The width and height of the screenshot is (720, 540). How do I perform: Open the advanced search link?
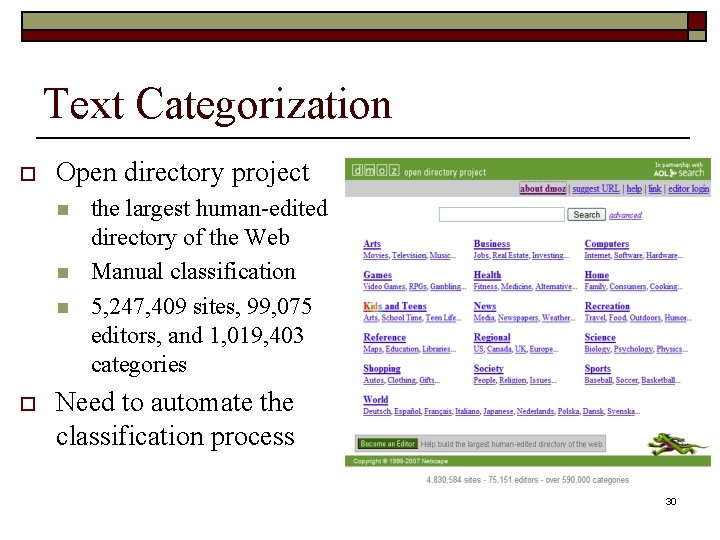(625, 215)
